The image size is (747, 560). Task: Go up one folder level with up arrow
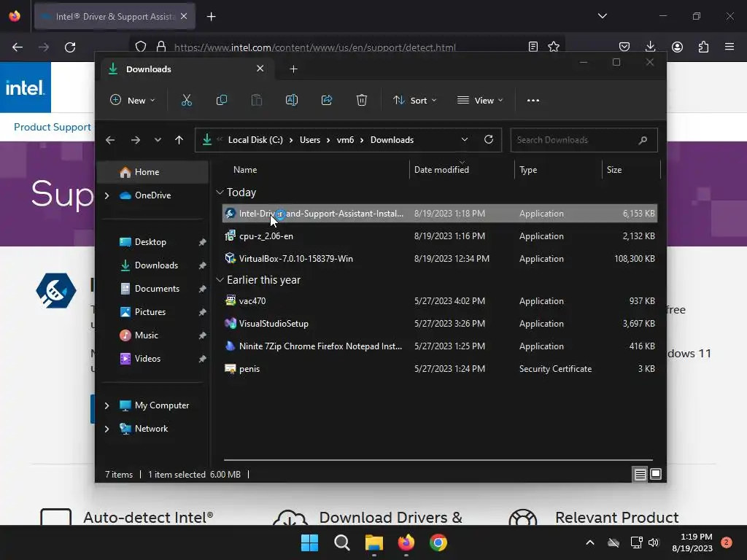click(179, 140)
